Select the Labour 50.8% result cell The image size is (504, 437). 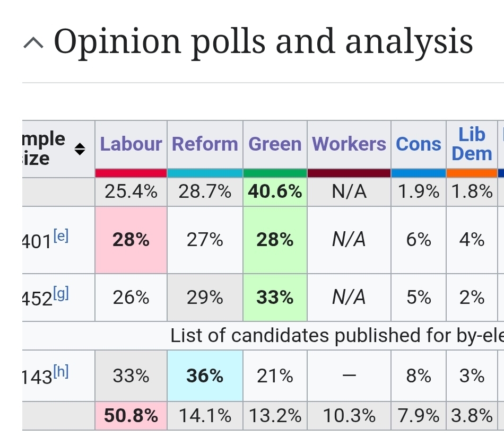tap(131, 416)
